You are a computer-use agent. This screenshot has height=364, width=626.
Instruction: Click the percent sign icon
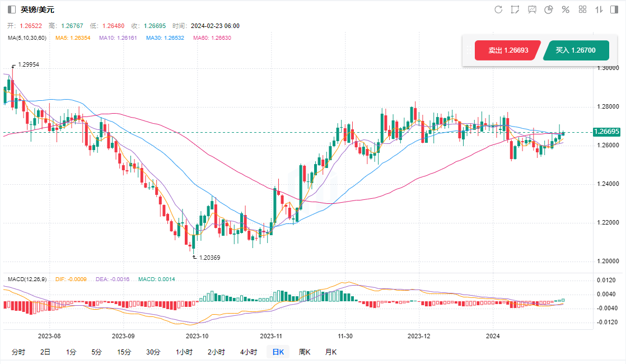coord(566,10)
